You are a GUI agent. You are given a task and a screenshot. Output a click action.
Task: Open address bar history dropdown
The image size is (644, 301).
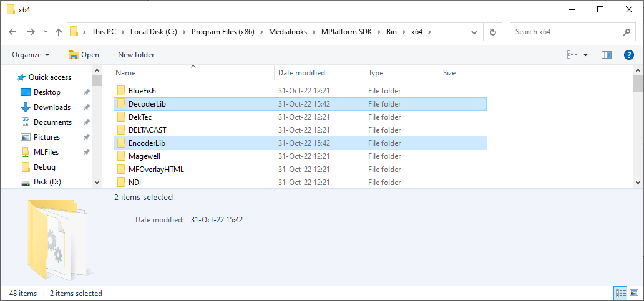tap(474, 32)
